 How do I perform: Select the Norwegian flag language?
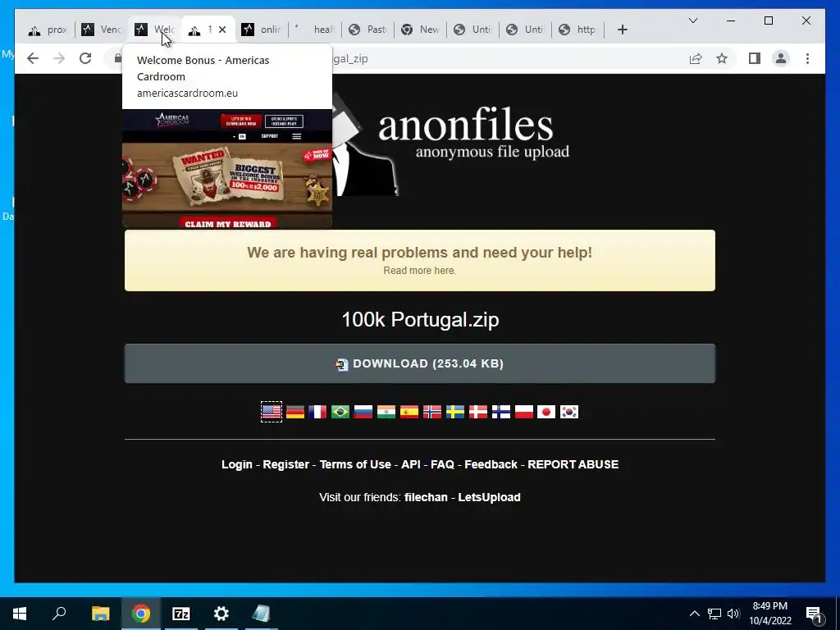tap(432, 412)
